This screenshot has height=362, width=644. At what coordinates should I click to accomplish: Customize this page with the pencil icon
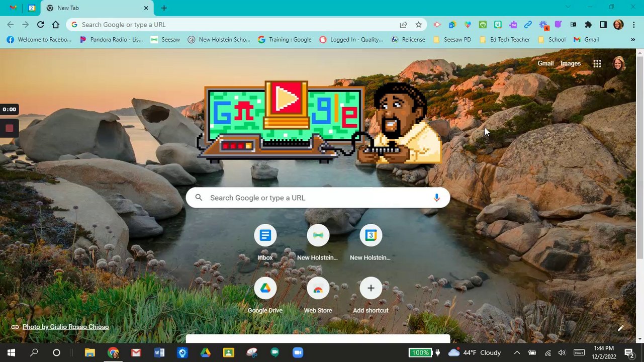coord(621,328)
